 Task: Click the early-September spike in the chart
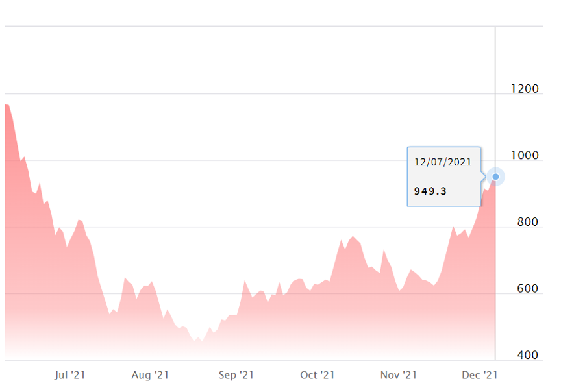(245, 281)
